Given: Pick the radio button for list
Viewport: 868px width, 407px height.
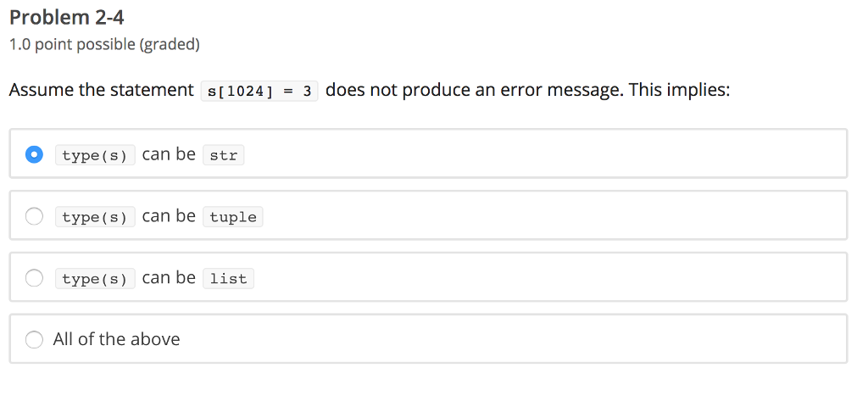Looking at the screenshot, I should pos(34,278).
